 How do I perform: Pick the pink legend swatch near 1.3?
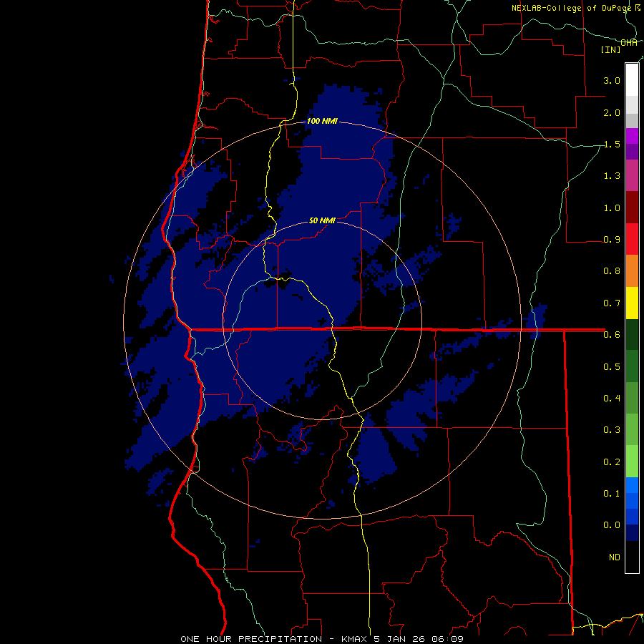[632, 176]
